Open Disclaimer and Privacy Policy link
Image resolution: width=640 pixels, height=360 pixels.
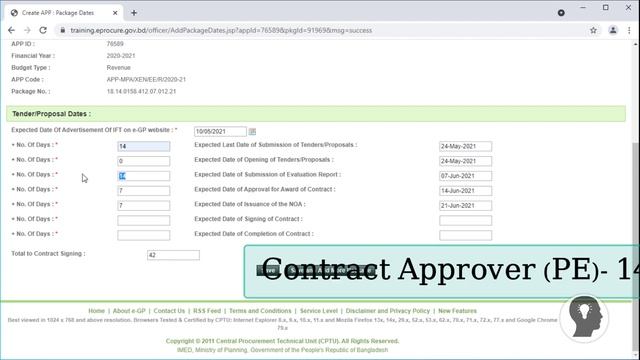pyautogui.click(x=388, y=311)
